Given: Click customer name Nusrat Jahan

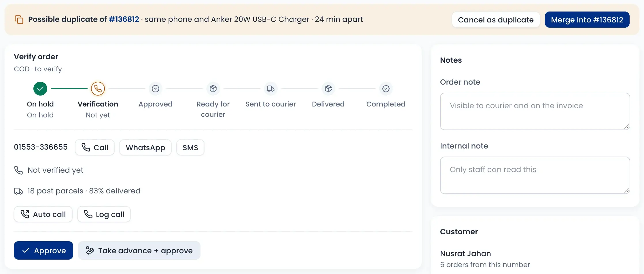Looking at the screenshot, I should (x=465, y=254).
